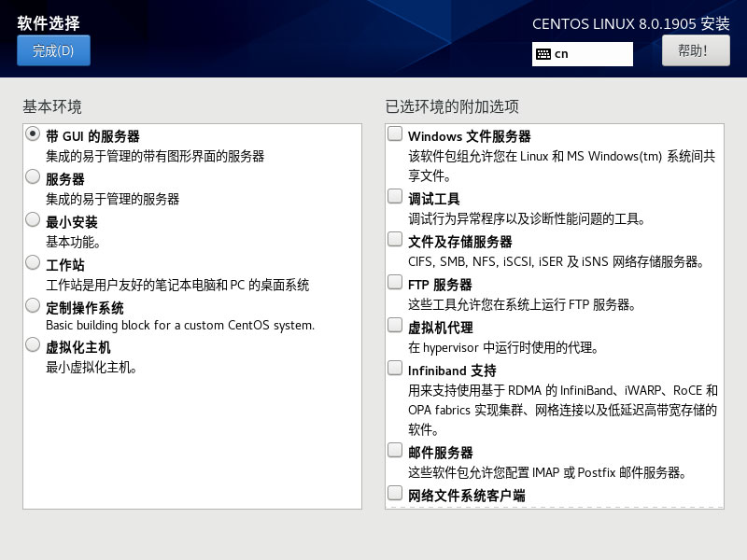The height and width of the screenshot is (560, 747).
Task: Enable the 虚拟机代理 guest agents add-on
Action: pyautogui.click(x=395, y=324)
